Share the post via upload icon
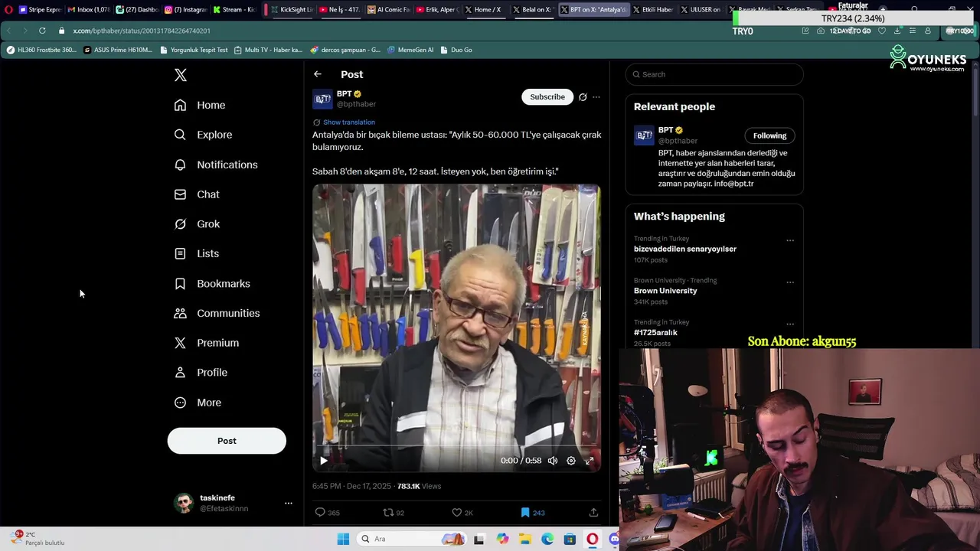 593,512
